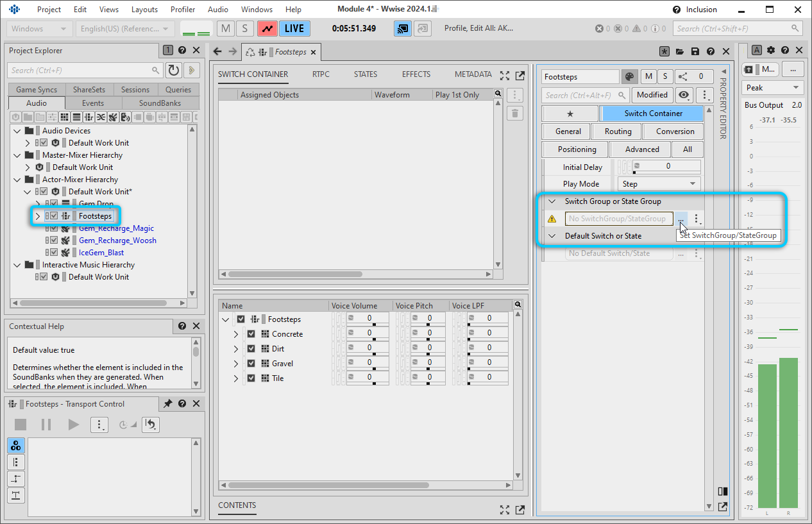Click the refresh arrow in Project Explorer
This screenshot has width=812, height=524.
(173, 71)
